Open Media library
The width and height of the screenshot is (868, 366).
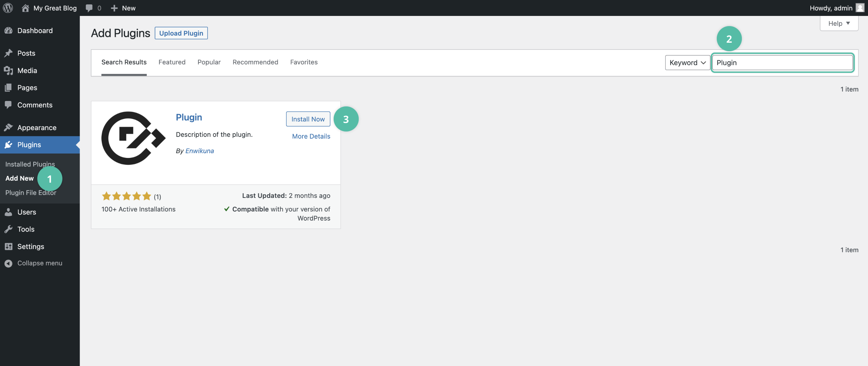[x=26, y=70]
